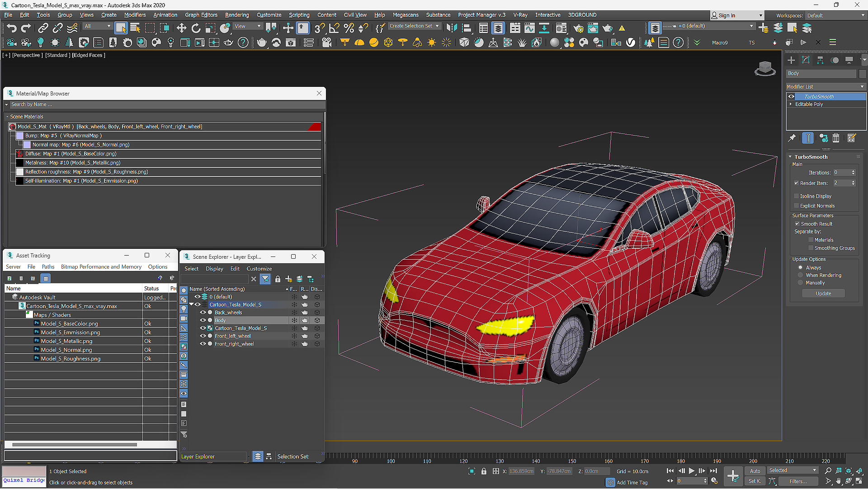The height and width of the screenshot is (489, 868).
Task: Click the Pin Stack icon
Action: click(x=792, y=138)
